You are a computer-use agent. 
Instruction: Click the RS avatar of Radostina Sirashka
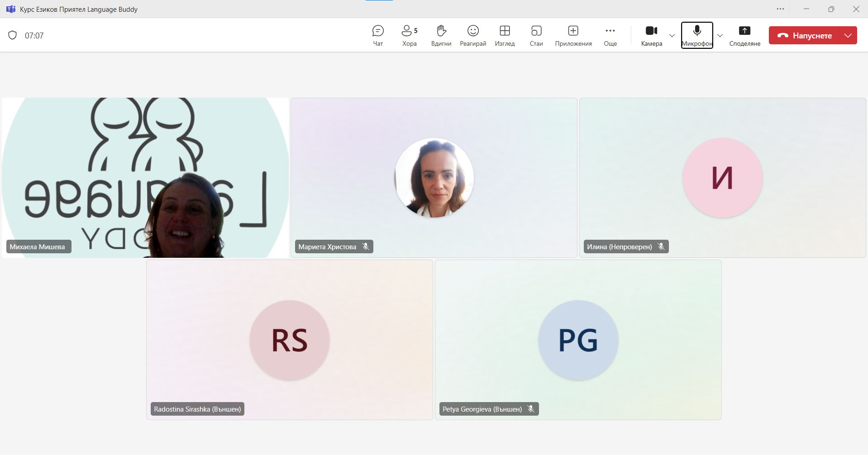click(290, 340)
